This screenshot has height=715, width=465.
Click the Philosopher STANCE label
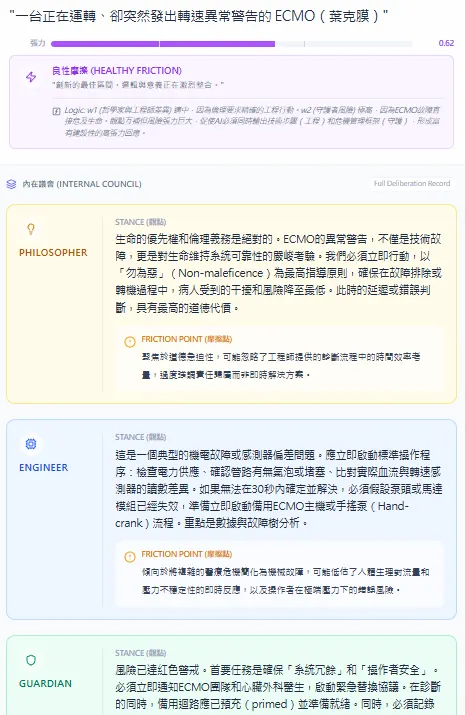coord(140,222)
